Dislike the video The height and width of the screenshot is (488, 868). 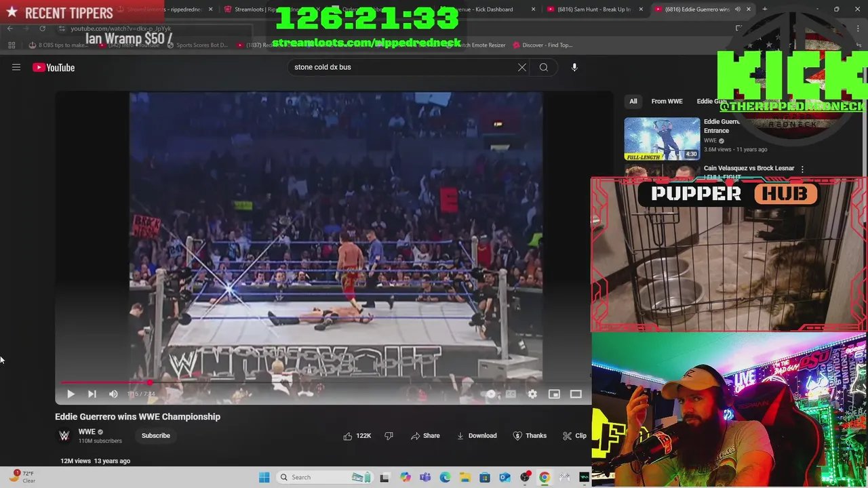tap(389, 436)
